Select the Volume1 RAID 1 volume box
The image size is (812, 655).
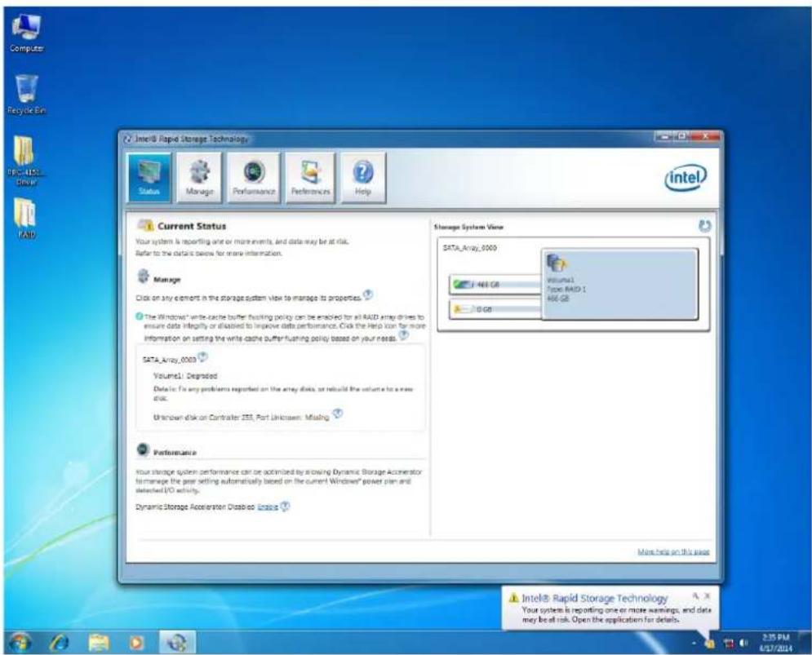pos(620,284)
